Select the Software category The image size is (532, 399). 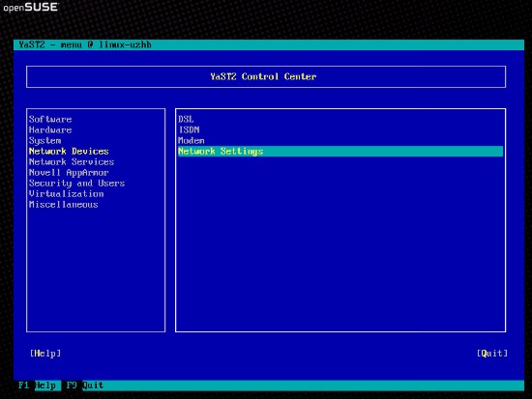point(50,120)
